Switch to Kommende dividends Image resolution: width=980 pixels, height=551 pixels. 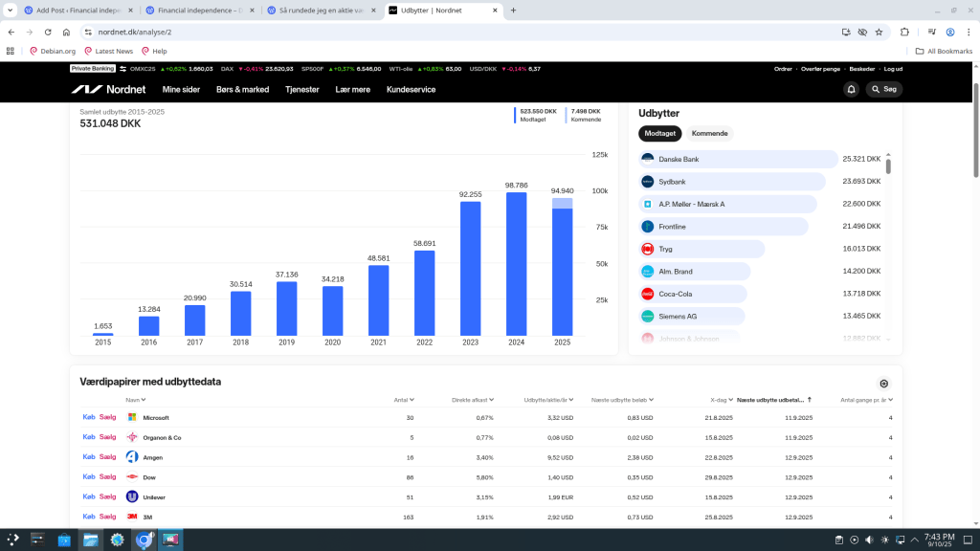point(709,133)
